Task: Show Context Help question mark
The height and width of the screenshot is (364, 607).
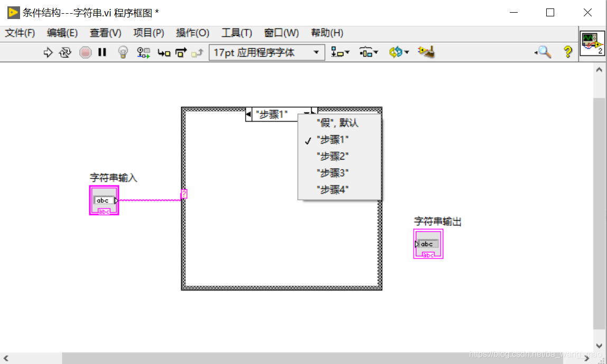Action: pos(568,52)
